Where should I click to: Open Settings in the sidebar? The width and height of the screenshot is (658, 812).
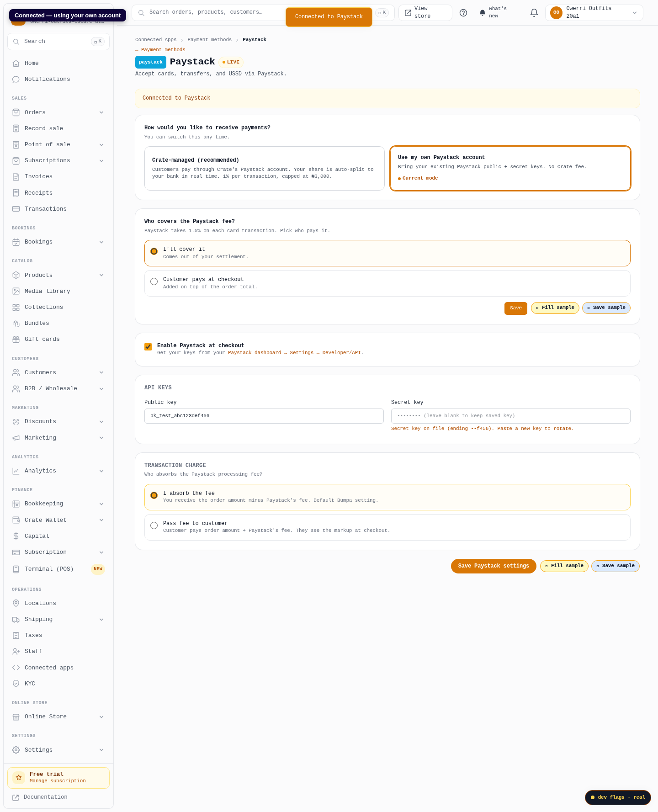58,750
